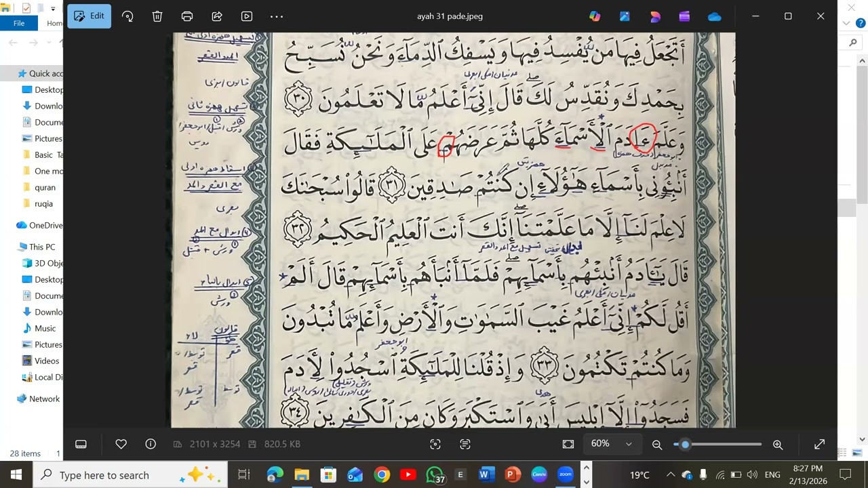The width and height of the screenshot is (868, 488).
Task: Click the 2101 x 3254 dimensions text
Action: click(215, 444)
